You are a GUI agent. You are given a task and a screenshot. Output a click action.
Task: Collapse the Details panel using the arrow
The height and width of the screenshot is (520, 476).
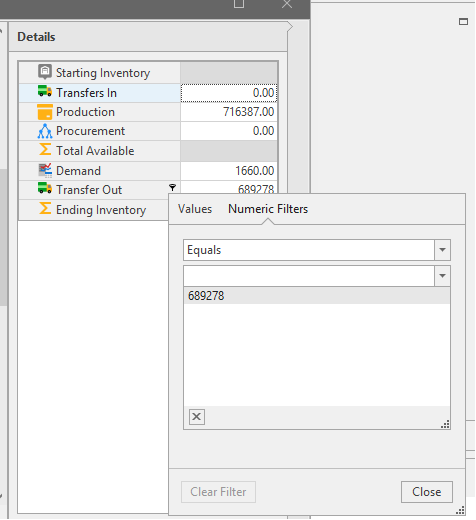coord(290,27)
